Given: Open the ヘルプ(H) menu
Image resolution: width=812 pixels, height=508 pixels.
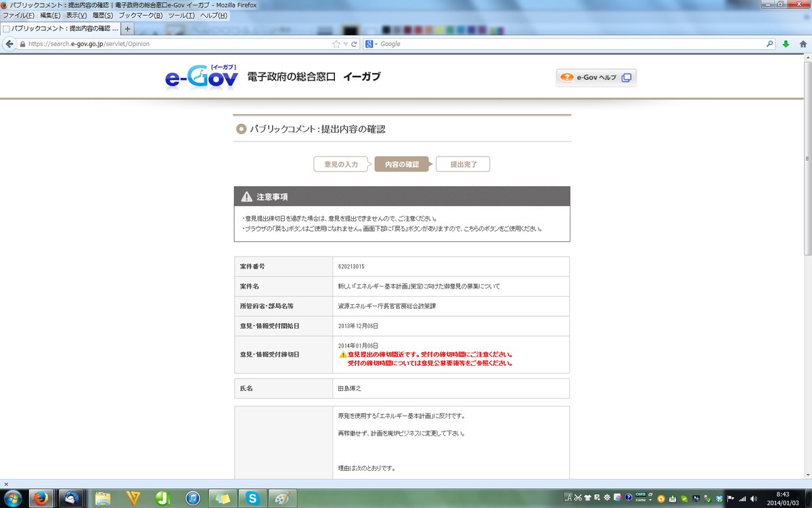Looking at the screenshot, I should [214, 15].
